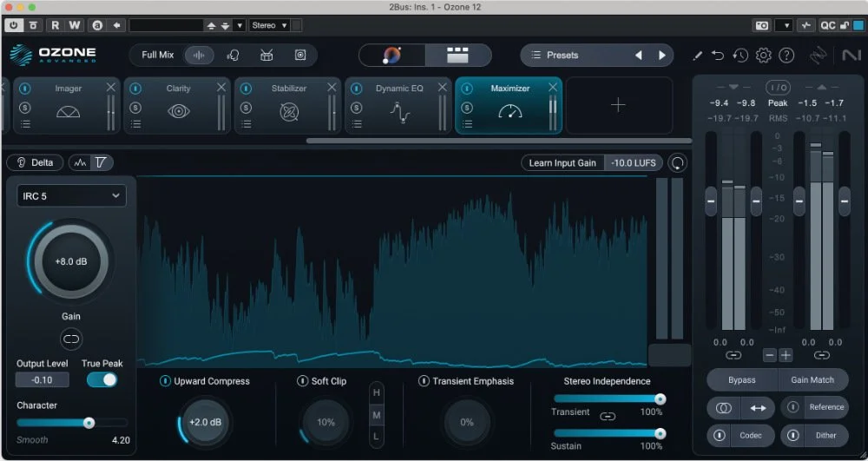
Task: Load next preset with right arrow
Action: (x=662, y=56)
